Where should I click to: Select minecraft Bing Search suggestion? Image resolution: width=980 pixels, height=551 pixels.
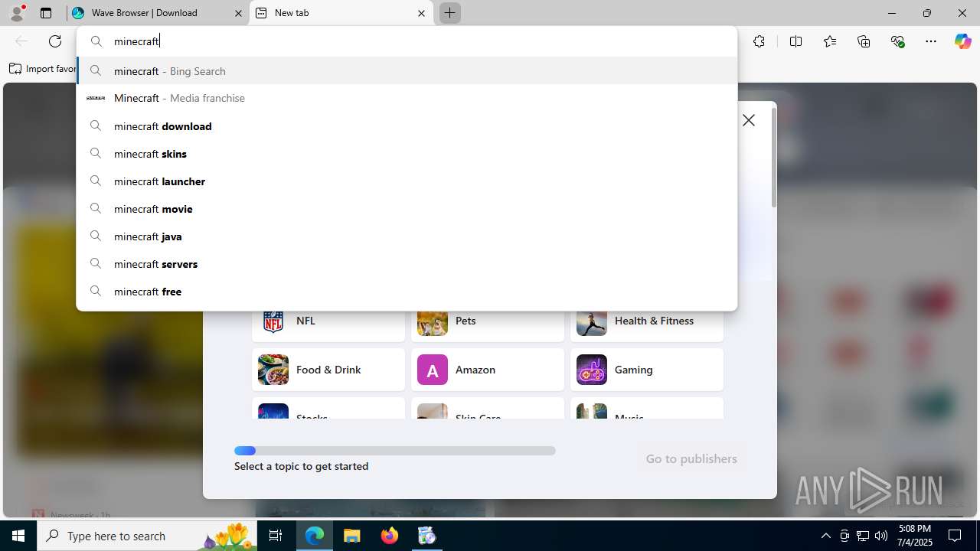click(407, 71)
